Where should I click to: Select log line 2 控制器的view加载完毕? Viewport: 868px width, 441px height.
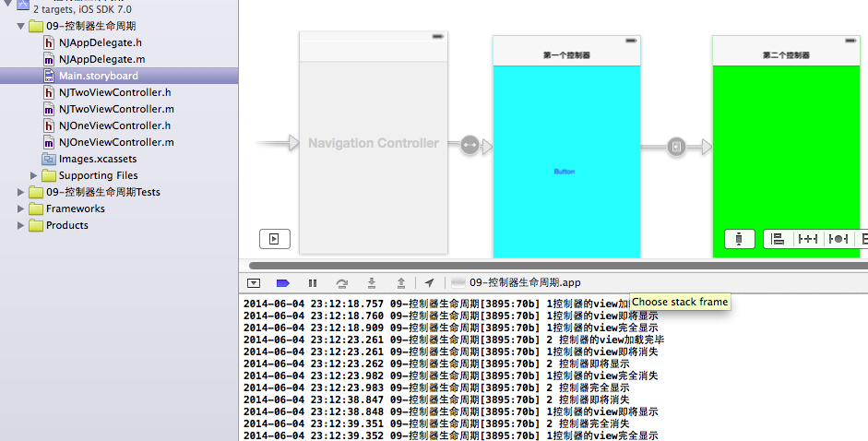454,340
